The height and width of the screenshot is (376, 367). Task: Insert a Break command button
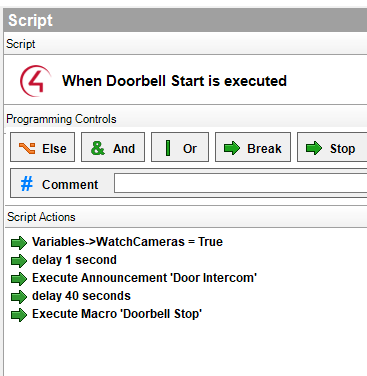[x=253, y=147]
